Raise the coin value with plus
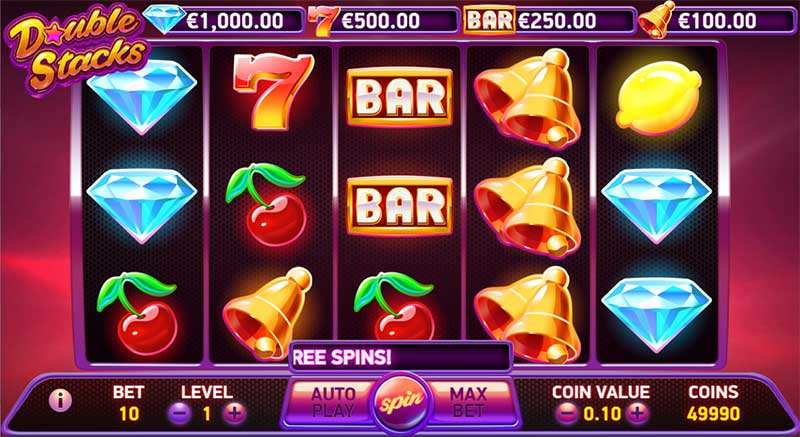This screenshot has width=800, height=437. (637, 413)
